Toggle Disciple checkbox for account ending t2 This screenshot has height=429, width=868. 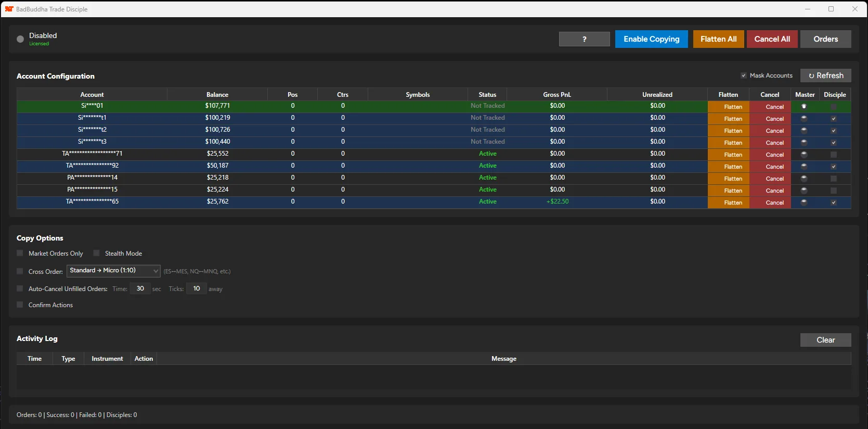tap(834, 131)
